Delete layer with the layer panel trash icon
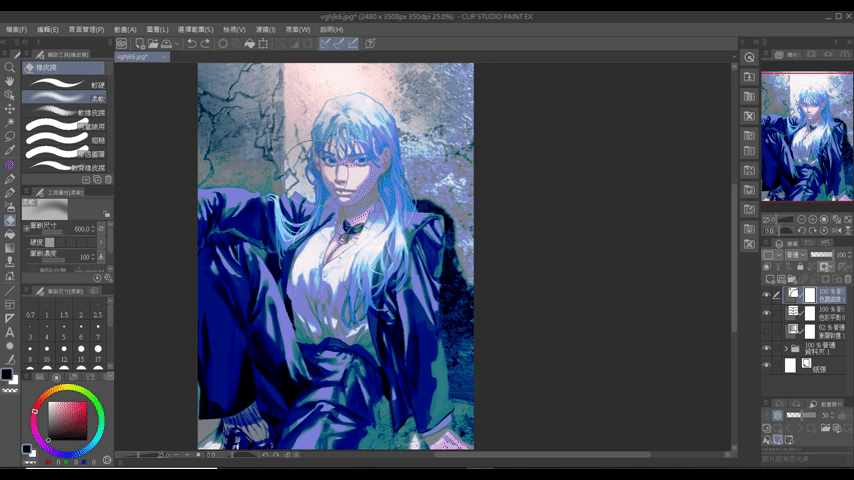854x480 pixels. [847, 279]
